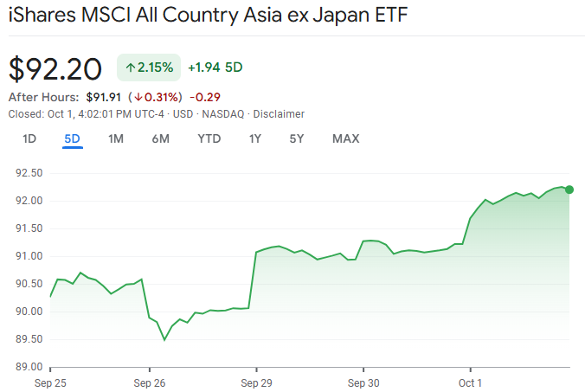Open the 6M time range
Image resolution: width=585 pixels, height=392 pixels.
[160, 138]
